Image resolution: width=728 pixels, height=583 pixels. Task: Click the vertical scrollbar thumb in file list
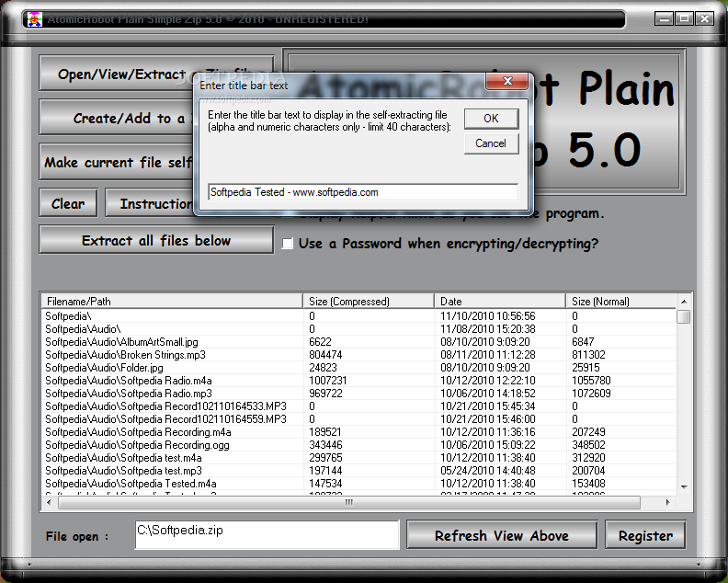point(684,316)
